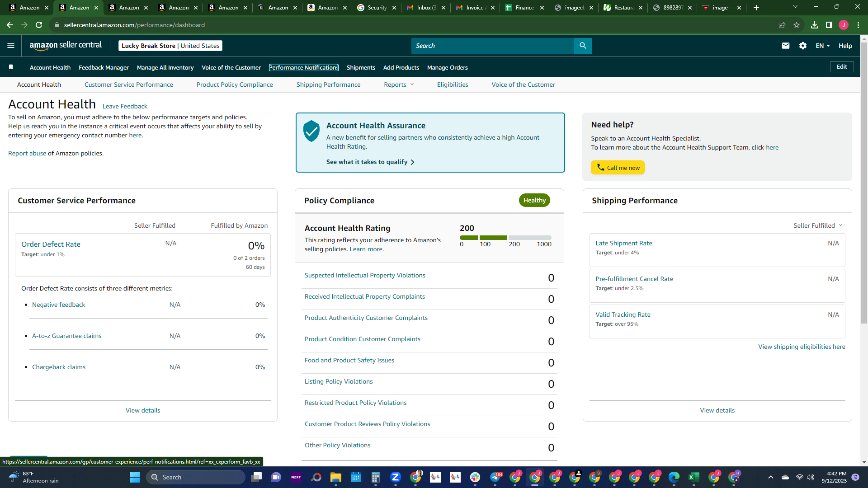This screenshot has width=868, height=488.
Task: Click View shipping eligibilities here
Action: [x=802, y=347]
